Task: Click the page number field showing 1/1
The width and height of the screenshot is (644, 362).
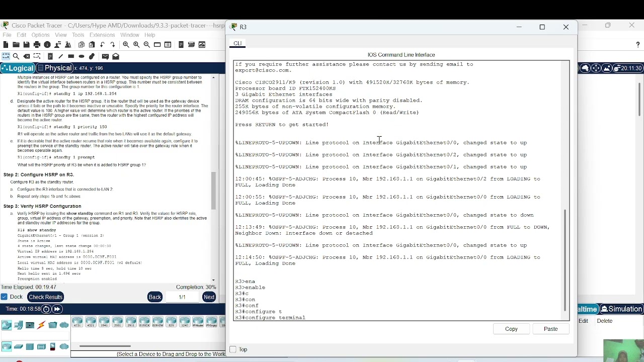Action: click(x=182, y=297)
